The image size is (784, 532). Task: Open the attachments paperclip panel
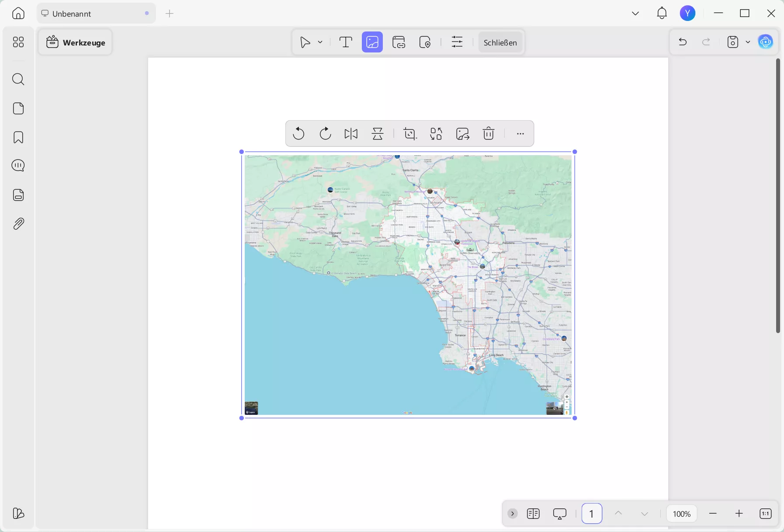[x=18, y=224]
